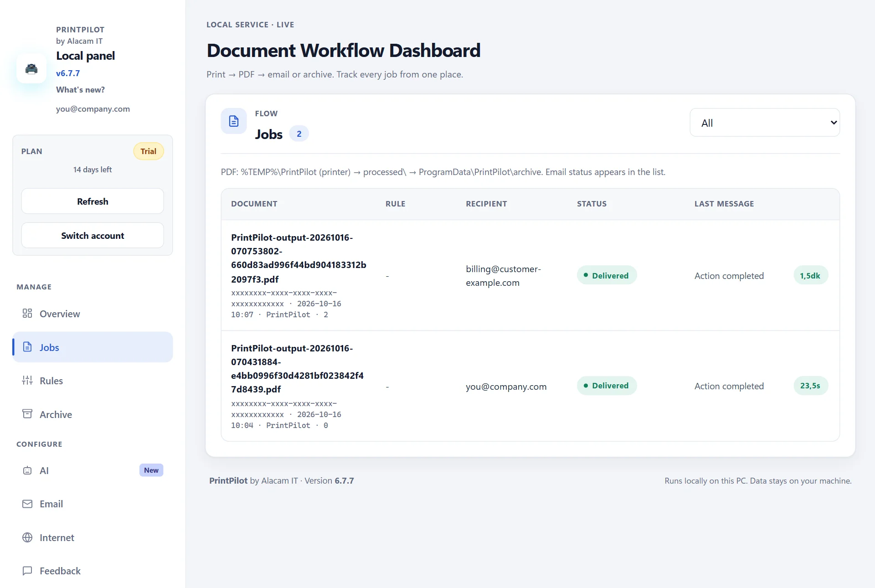Click the jobs count badge 2

pyautogui.click(x=299, y=134)
